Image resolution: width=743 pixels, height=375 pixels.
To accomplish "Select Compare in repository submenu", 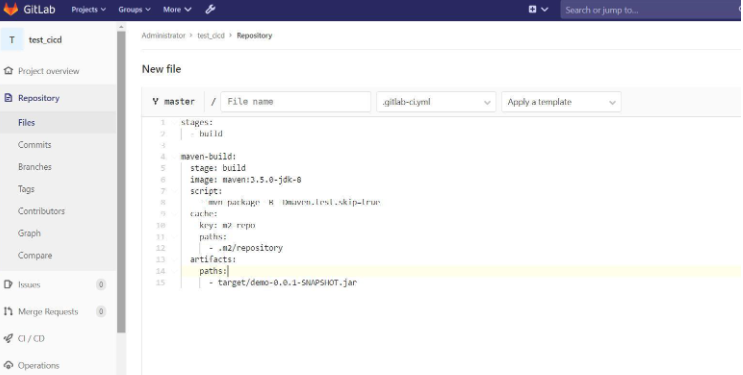I will coord(35,255).
